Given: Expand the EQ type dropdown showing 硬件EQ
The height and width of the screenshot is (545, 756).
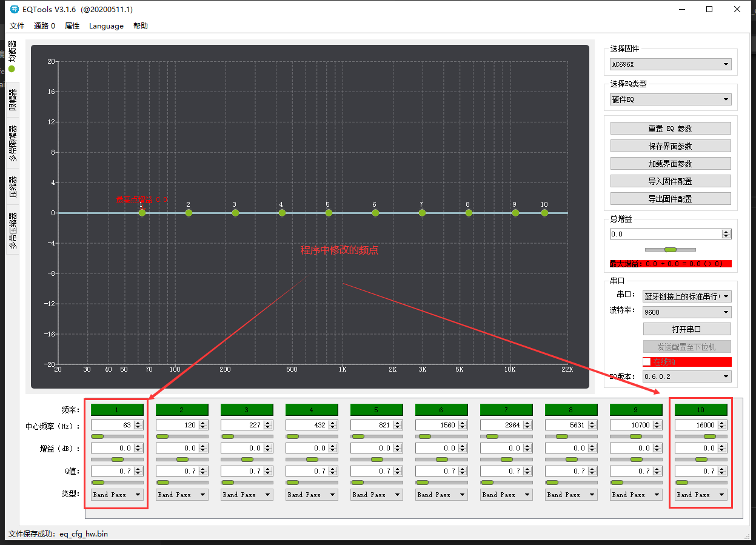Looking at the screenshot, I should coord(671,99).
